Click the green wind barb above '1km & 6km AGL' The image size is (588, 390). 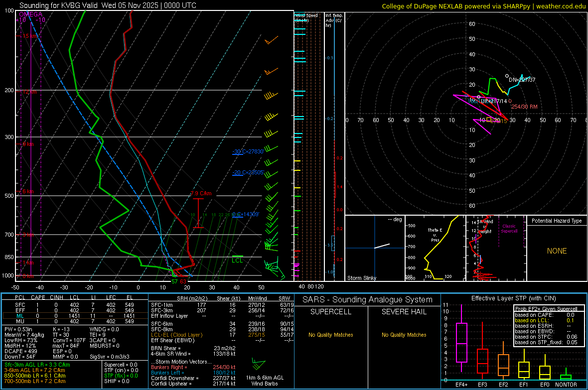pos(259,364)
